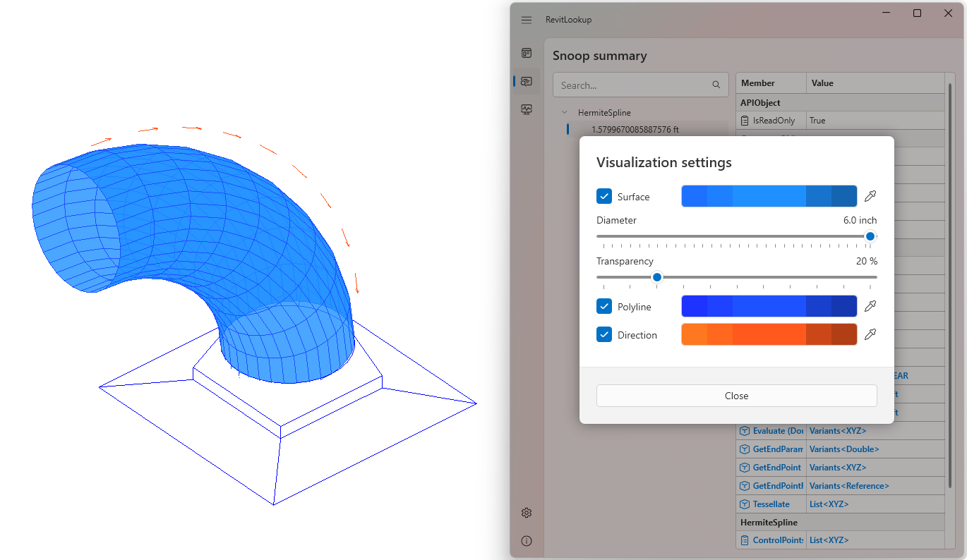The image size is (967, 560).
Task: Pick Surface color with eyedropper
Action: pyautogui.click(x=870, y=196)
